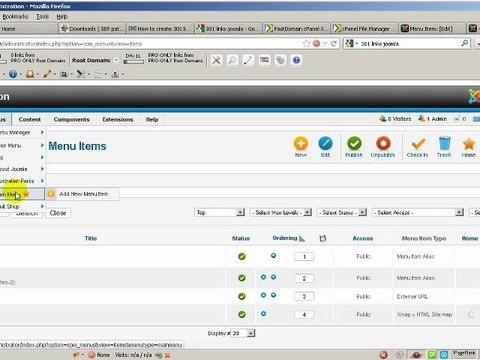
Task: Switch to the Menu Item Edit tab
Action: pyautogui.click(x=432, y=29)
